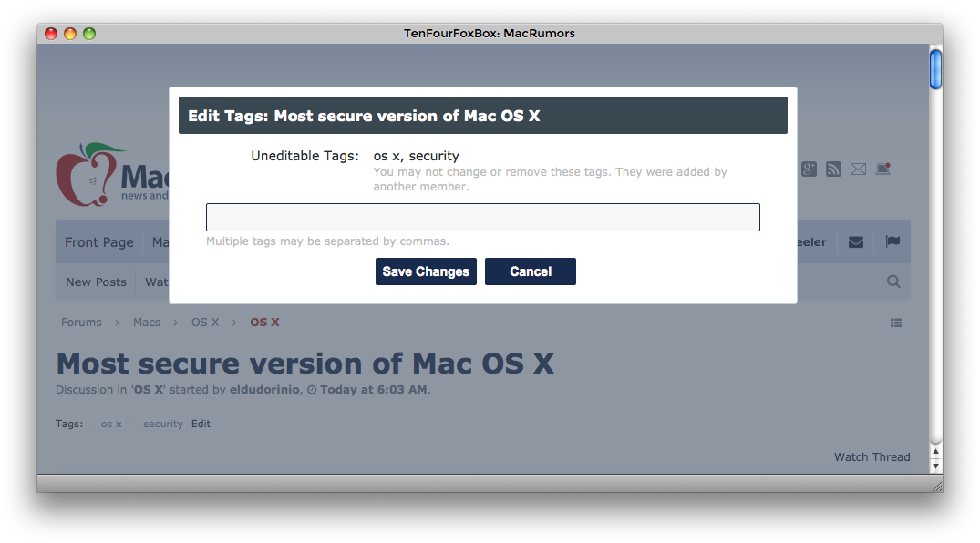Image resolution: width=980 pixels, height=543 pixels.
Task: Click the MacRumors apple logo
Action: pyautogui.click(x=88, y=175)
